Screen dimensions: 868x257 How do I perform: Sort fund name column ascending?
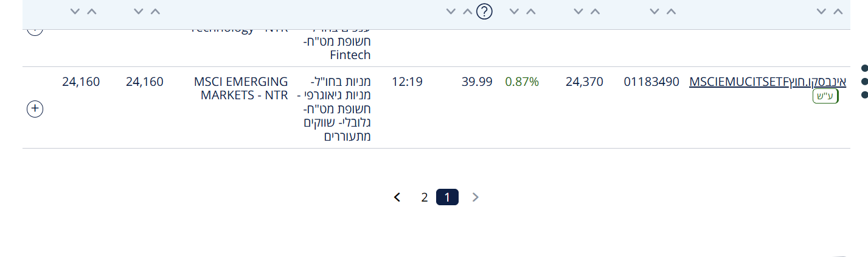click(x=838, y=12)
